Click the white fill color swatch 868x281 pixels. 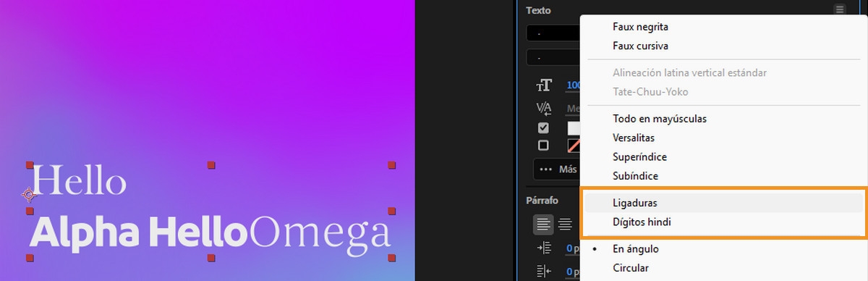coord(574,128)
